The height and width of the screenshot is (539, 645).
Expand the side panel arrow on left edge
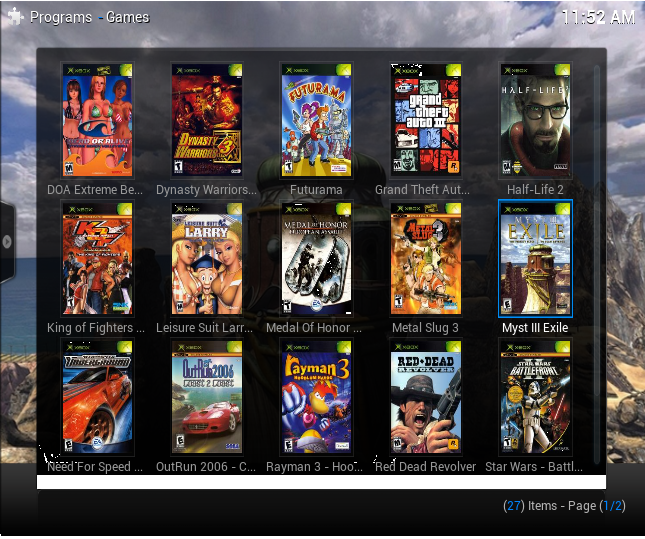[7, 242]
